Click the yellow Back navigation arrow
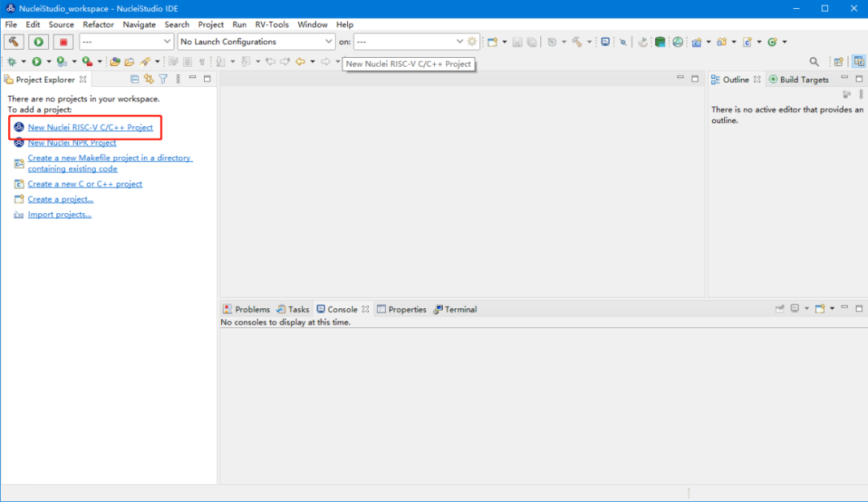 [x=300, y=61]
